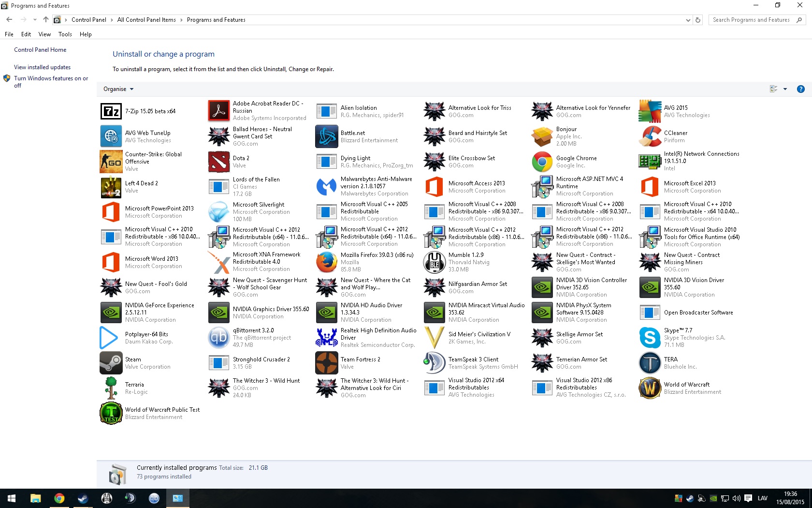This screenshot has height=508, width=812.
Task: Select the Counter-Strike: Global Offensive icon
Action: click(x=111, y=162)
